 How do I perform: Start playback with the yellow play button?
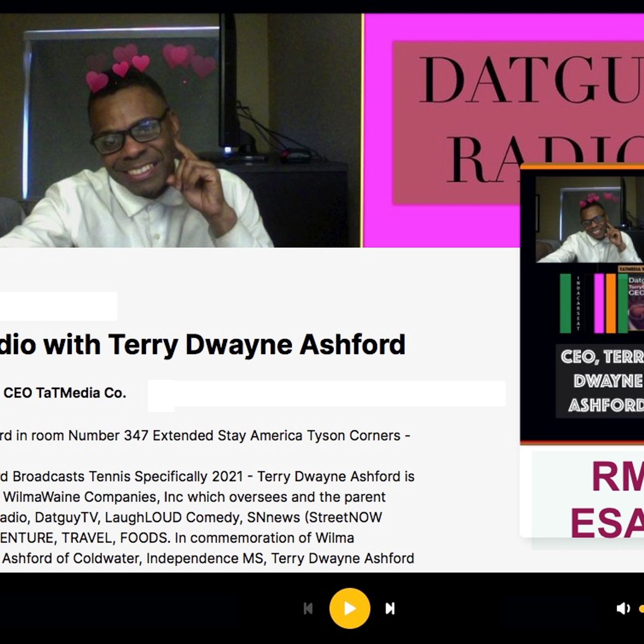[x=350, y=608]
